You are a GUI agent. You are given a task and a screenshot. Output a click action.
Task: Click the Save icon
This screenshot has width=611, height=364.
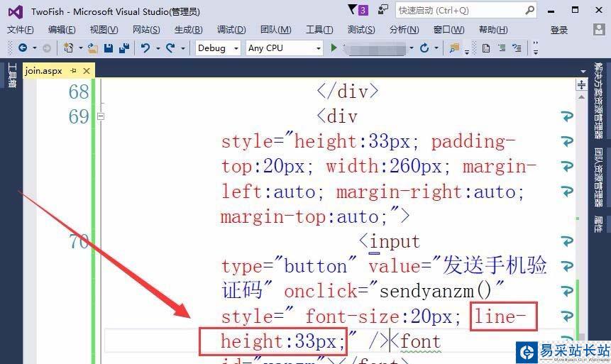109,48
